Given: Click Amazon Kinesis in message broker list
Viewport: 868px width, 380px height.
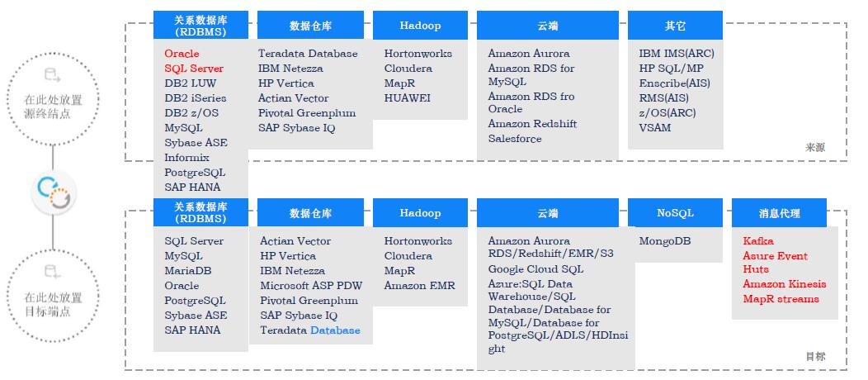Looking at the screenshot, I should 784,284.
